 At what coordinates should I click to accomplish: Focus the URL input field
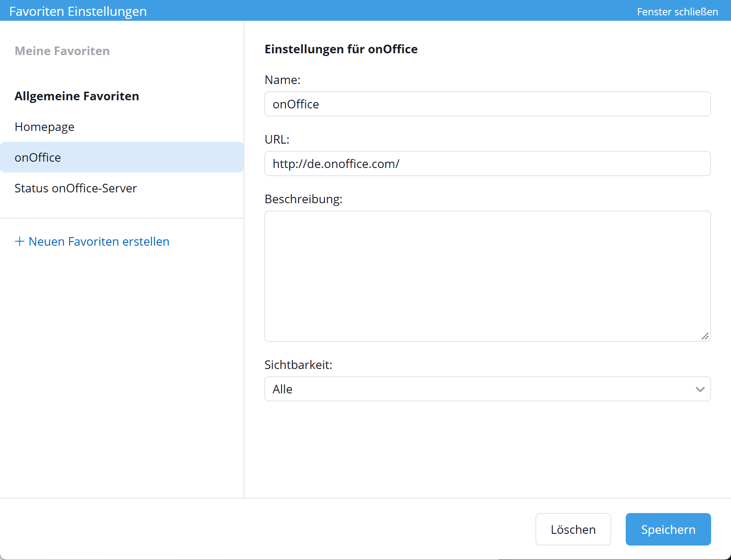pos(487,163)
